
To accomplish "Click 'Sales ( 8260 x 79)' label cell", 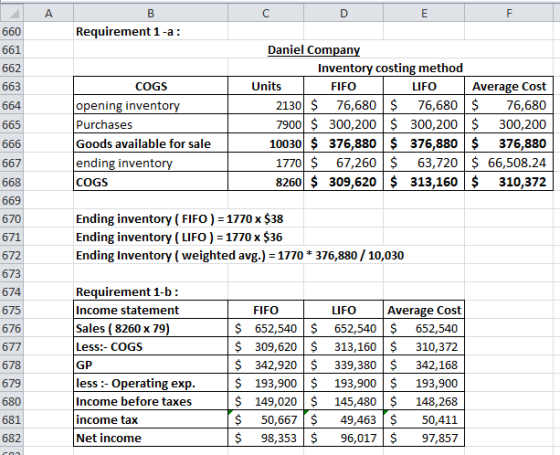I will click(151, 328).
